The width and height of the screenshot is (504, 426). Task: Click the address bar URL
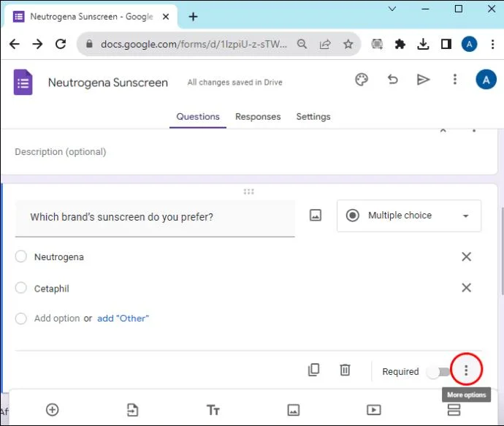point(194,44)
